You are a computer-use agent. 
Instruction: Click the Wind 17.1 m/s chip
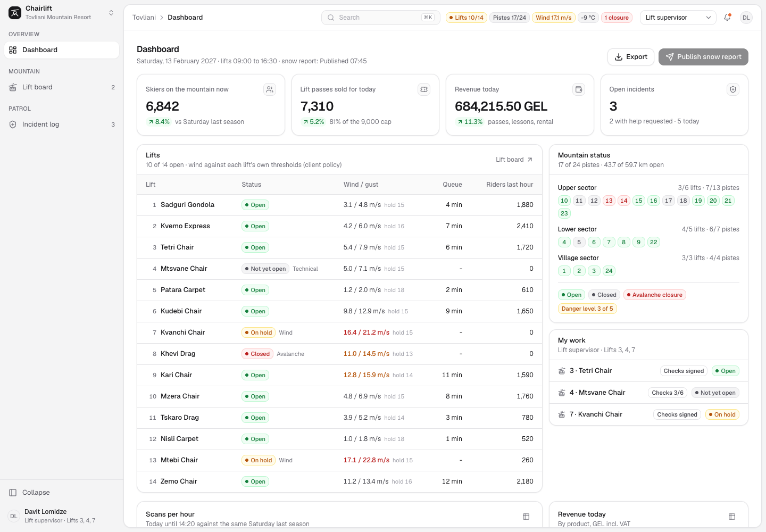coord(553,18)
